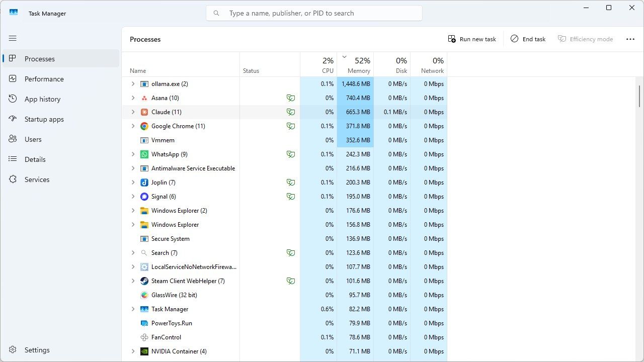
Task: Click the Google Chrome icon
Action: (x=144, y=126)
